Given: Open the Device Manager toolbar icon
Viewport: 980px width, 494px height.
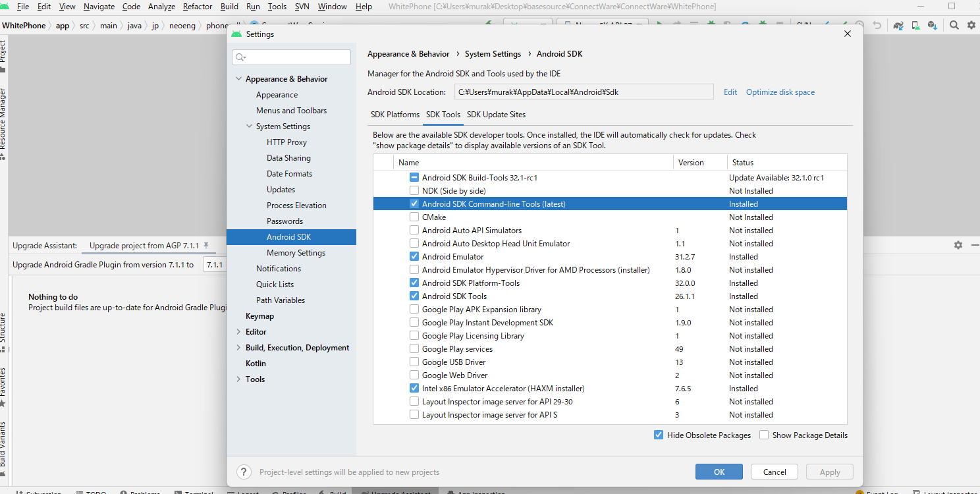Looking at the screenshot, I should (915, 25).
